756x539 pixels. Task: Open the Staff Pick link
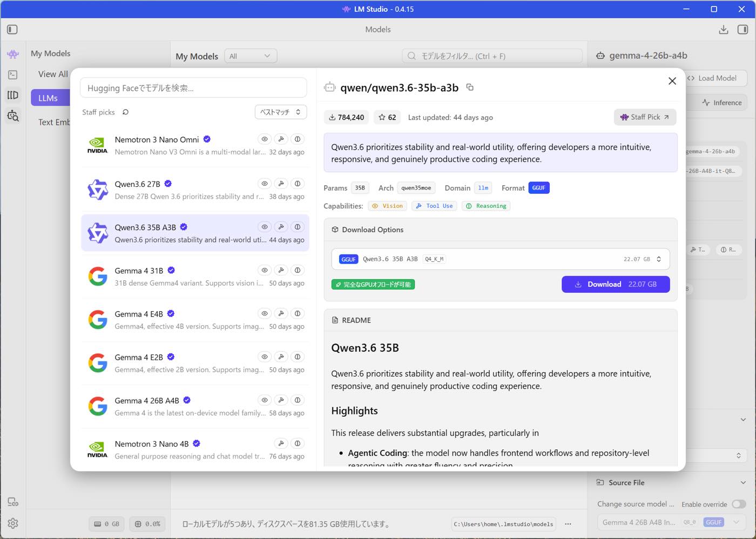[x=645, y=117]
